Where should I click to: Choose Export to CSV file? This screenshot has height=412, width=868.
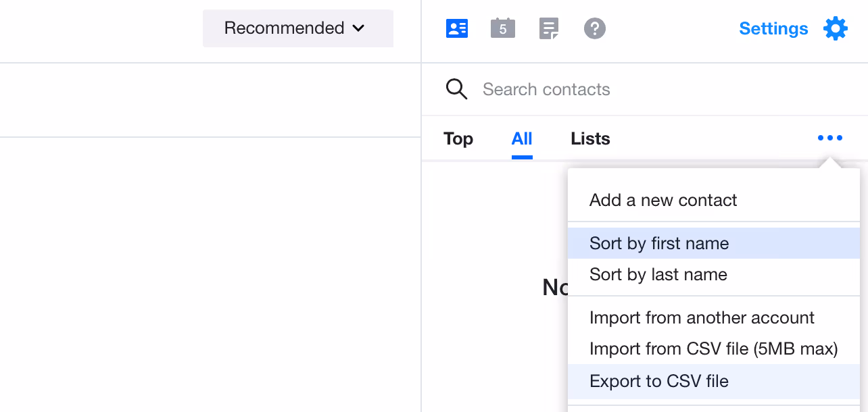point(660,381)
